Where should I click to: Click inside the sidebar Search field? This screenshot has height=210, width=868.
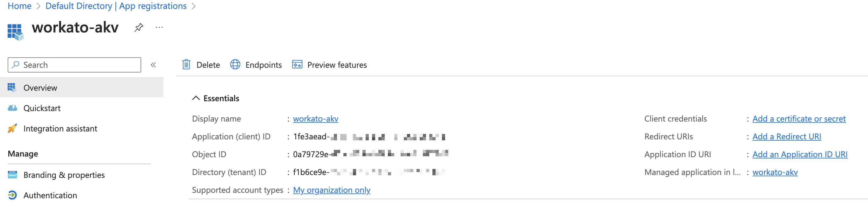click(74, 65)
